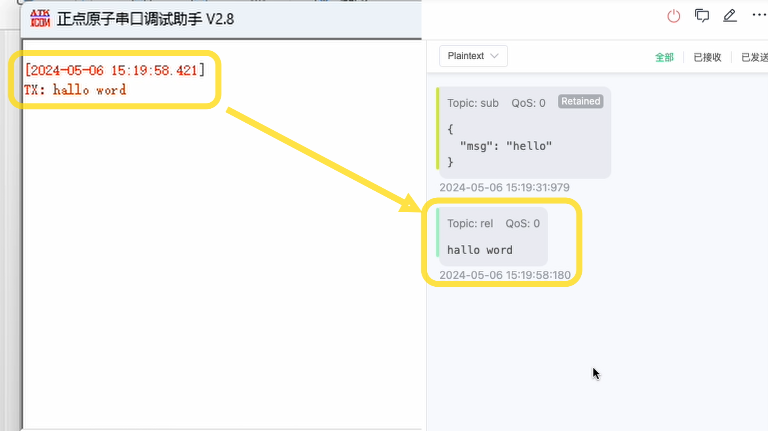Click the 正点原子串口调试助手 V2.8 title bar

click(145, 17)
